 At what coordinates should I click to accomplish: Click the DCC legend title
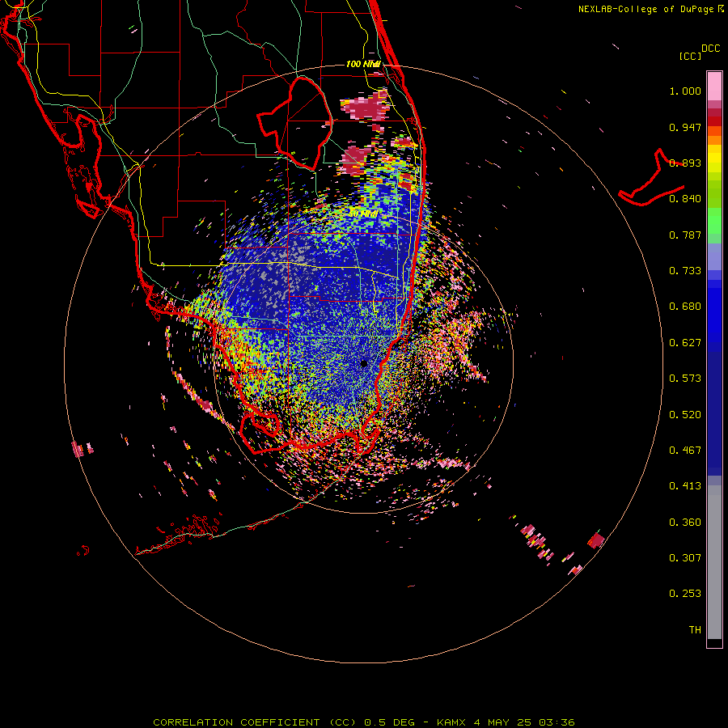(x=710, y=49)
